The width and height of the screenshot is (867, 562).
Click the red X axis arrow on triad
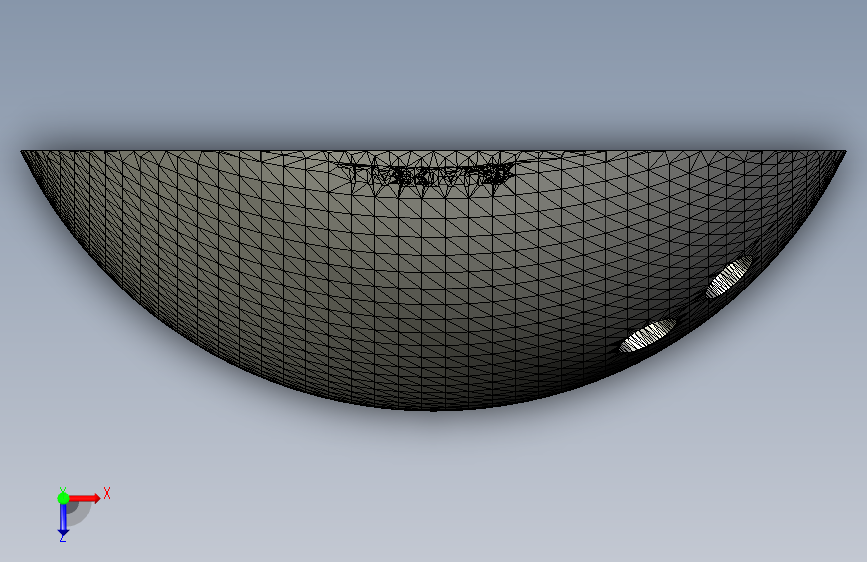tap(85, 498)
